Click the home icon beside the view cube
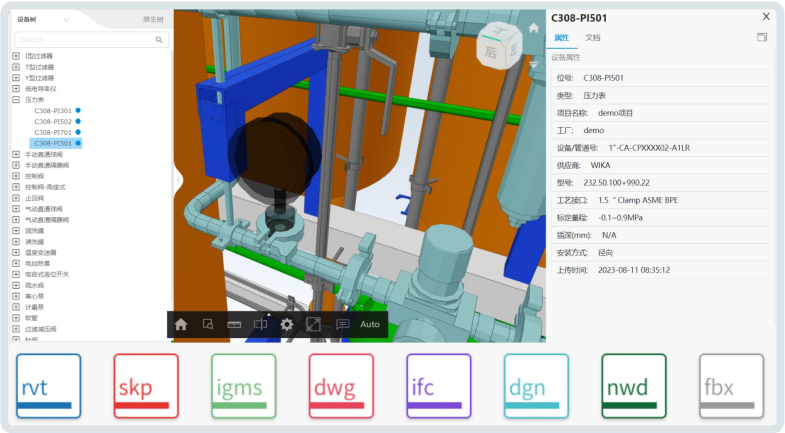 pos(534,28)
